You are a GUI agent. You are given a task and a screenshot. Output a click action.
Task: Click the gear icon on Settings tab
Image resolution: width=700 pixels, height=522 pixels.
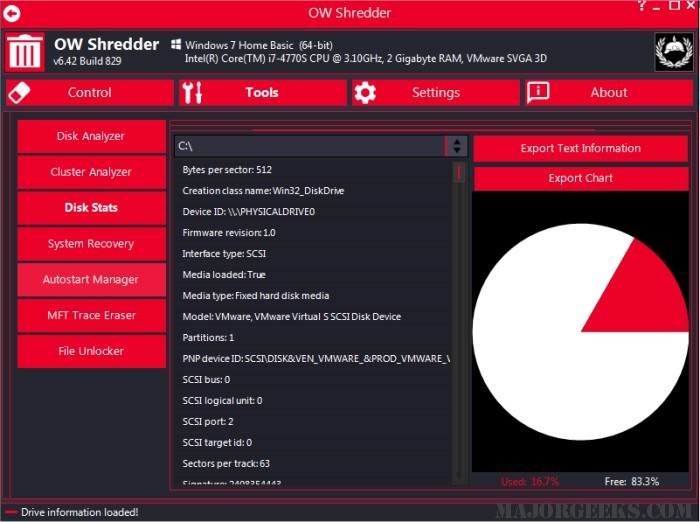(365, 93)
